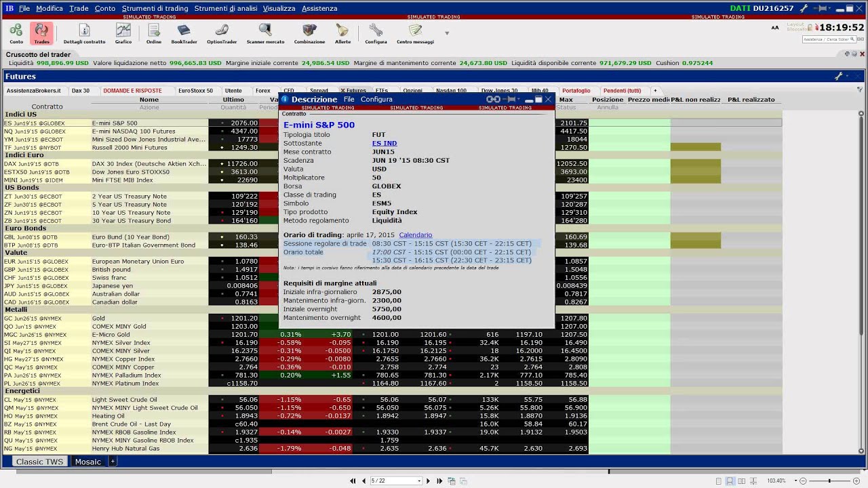Expand the toolbar overflow arrow
This screenshot has height=488, width=868.
click(447, 33)
